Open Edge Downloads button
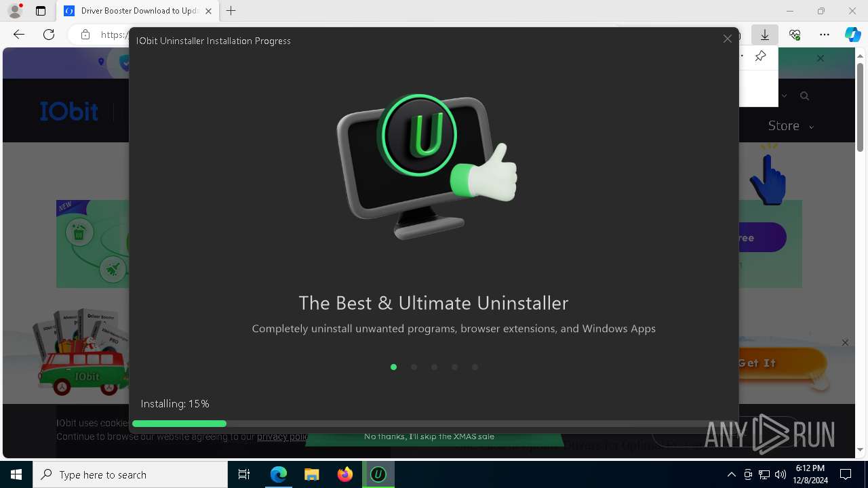 765,35
